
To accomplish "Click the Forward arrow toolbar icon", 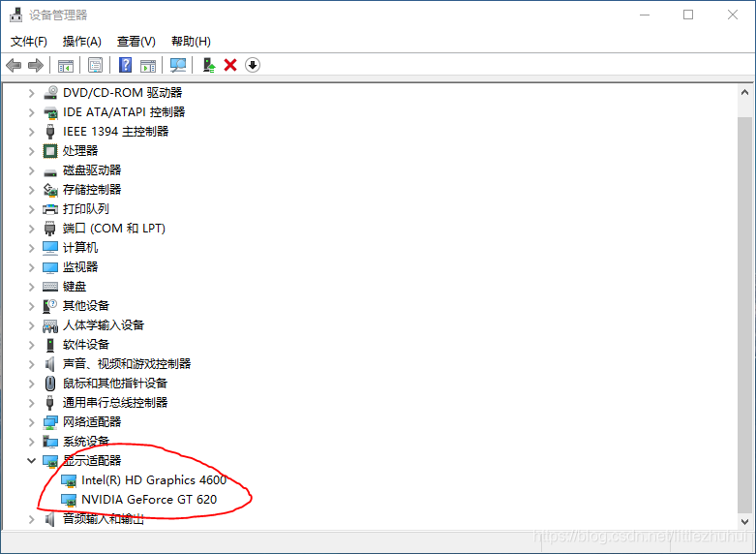I will tap(36, 65).
